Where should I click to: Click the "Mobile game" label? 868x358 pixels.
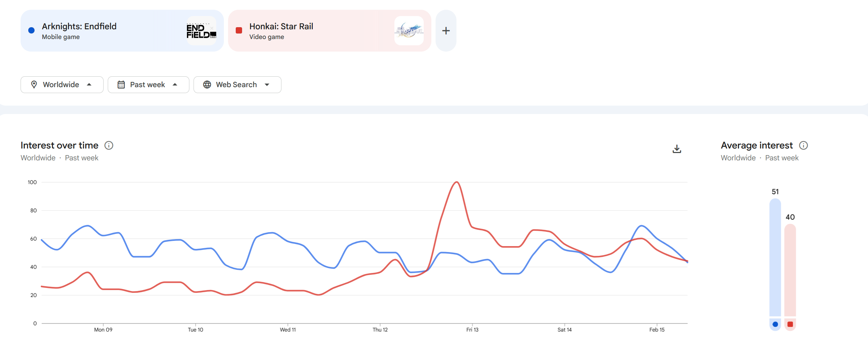click(x=61, y=37)
